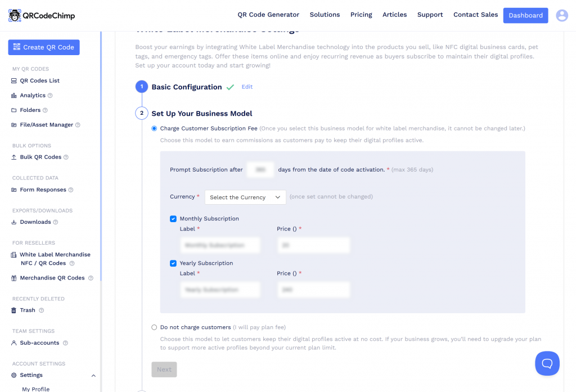Viewport: 576px width, 392px height.
Task: Uncheck the Yearly Subscription checkbox
Action: pos(173,263)
